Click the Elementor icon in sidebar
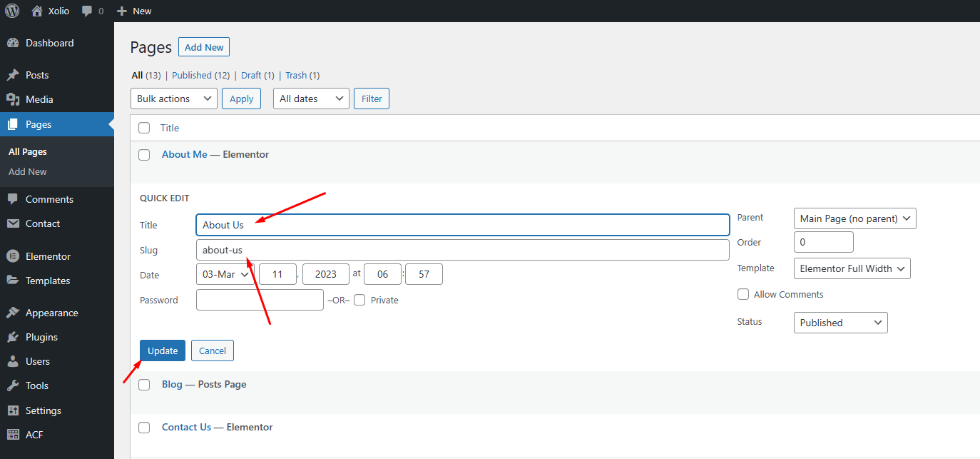Screen dimensions: 980x459 (13, 256)
